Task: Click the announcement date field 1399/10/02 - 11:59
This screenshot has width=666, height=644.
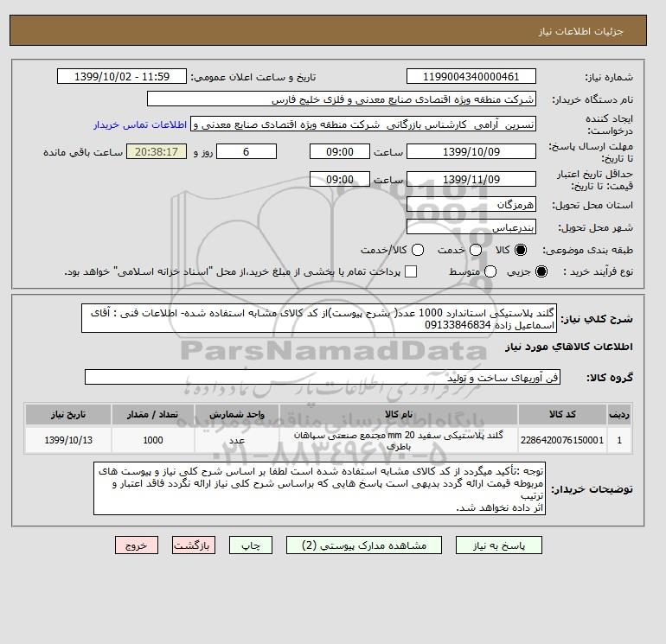Action: [122, 76]
